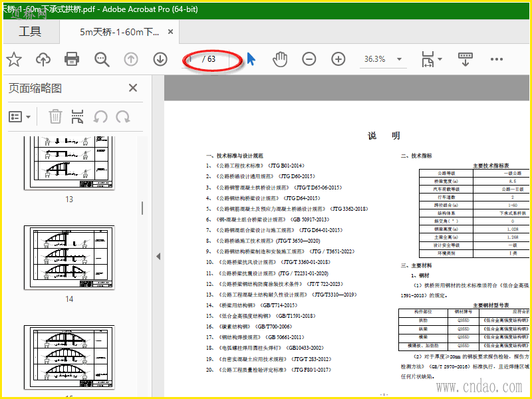Open the find text magnifier tool
The image size is (532, 399).
pos(102,59)
